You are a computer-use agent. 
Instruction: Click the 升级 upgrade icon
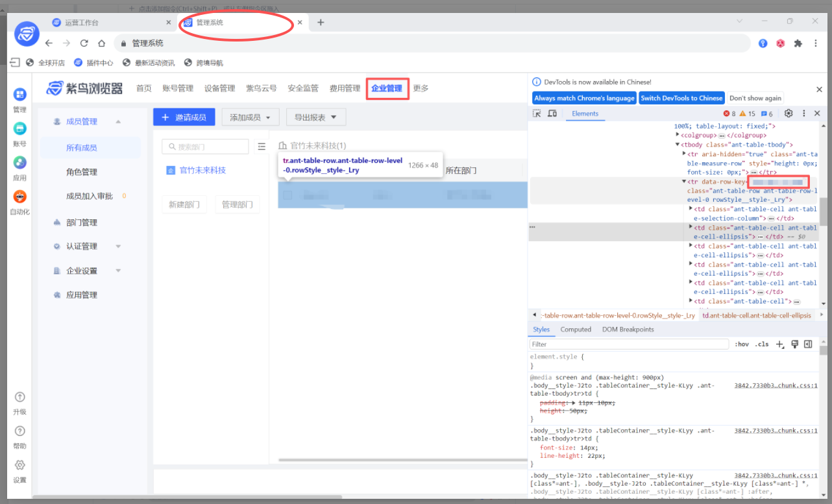19,397
